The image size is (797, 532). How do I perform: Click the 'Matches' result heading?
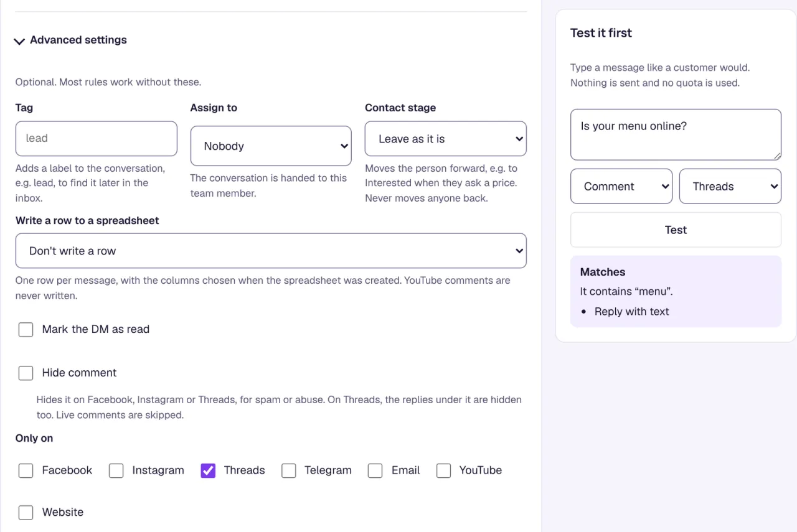(603, 272)
